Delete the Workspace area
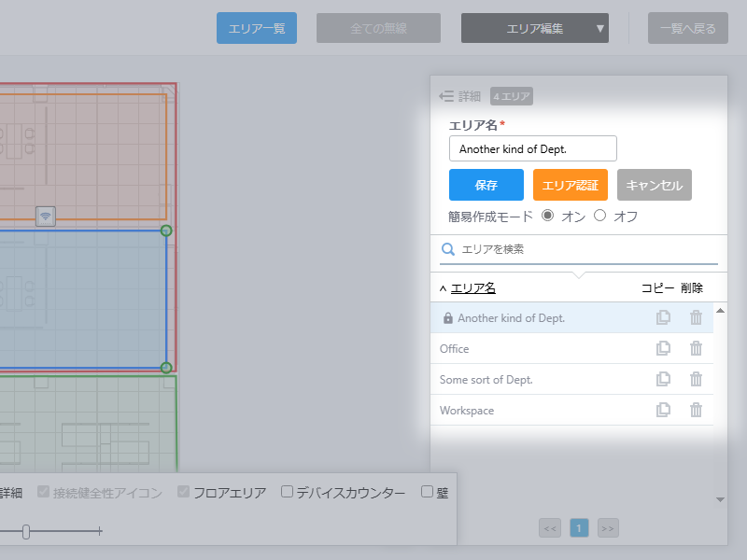Screen dimensions: 747x560 (x=696, y=410)
